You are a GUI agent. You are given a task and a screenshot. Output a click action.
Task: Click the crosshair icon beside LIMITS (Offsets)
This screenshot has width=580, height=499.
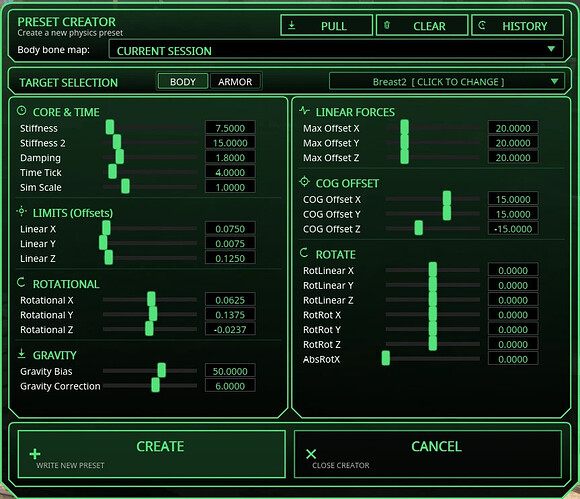21,211
